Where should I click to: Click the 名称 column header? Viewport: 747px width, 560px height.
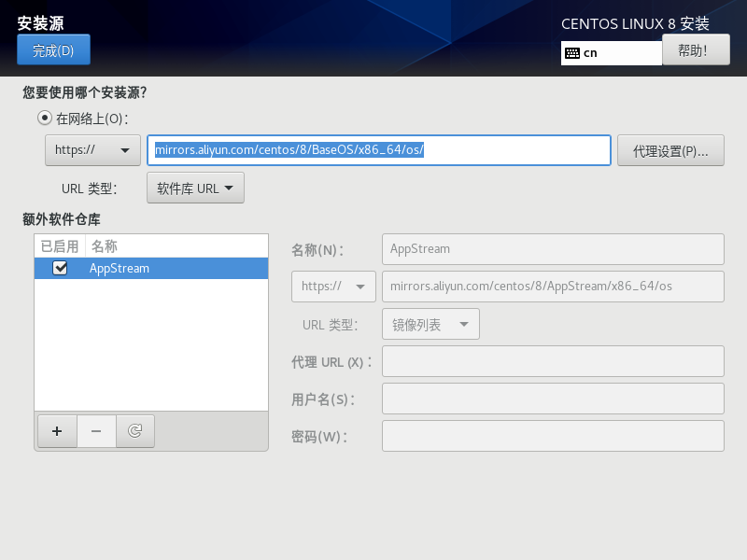click(105, 245)
